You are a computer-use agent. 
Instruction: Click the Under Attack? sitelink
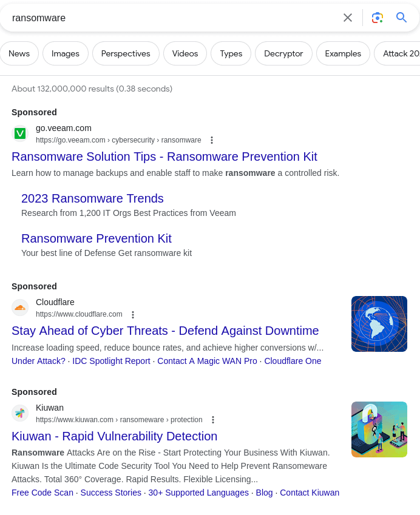point(38,361)
